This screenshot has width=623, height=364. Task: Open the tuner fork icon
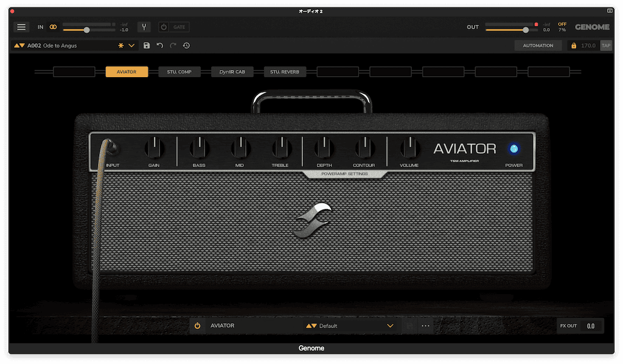144,27
